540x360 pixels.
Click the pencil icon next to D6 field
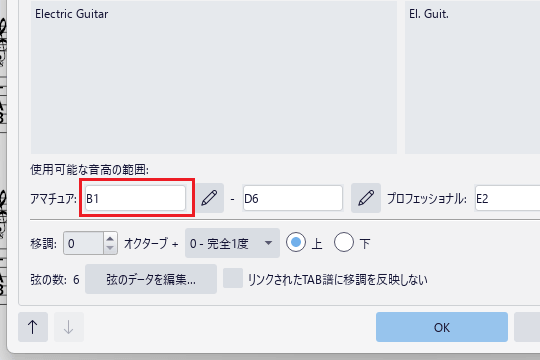pos(366,198)
